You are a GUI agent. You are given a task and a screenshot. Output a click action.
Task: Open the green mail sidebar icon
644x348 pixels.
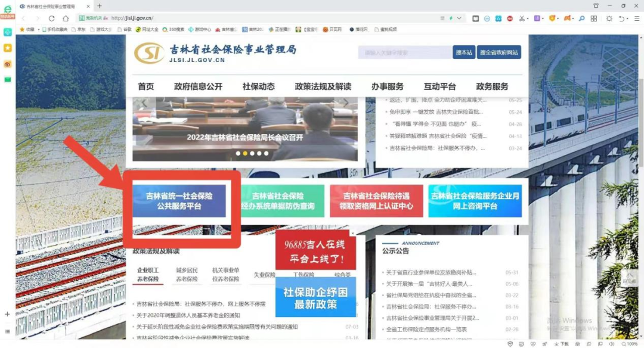pyautogui.click(x=7, y=79)
